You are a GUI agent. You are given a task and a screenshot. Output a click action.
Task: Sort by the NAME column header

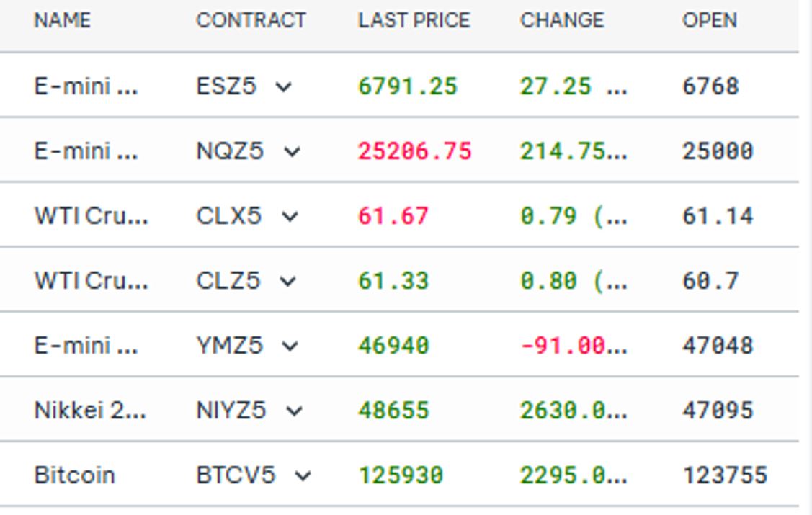tap(63, 20)
